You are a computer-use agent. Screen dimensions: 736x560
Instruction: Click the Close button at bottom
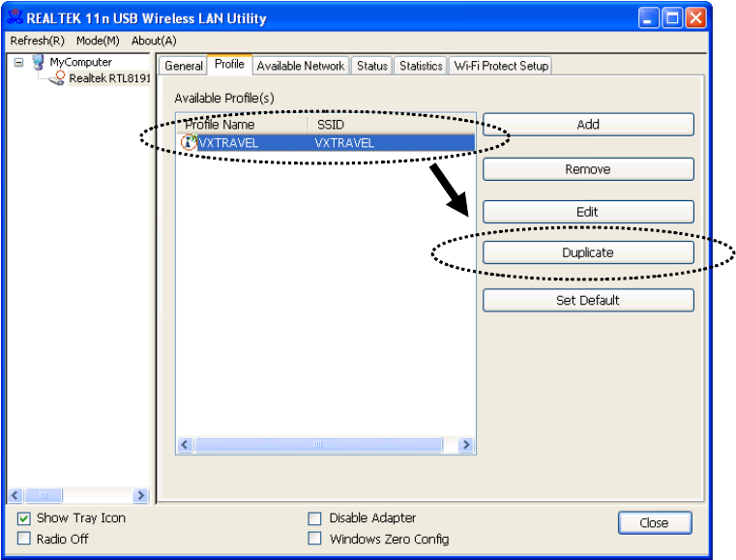[x=655, y=523]
